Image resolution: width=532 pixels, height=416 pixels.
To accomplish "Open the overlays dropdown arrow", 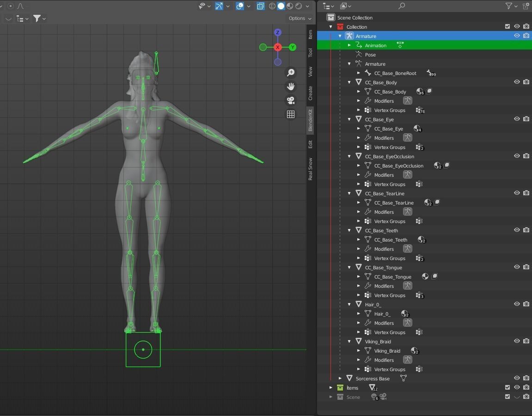I will [249, 6].
